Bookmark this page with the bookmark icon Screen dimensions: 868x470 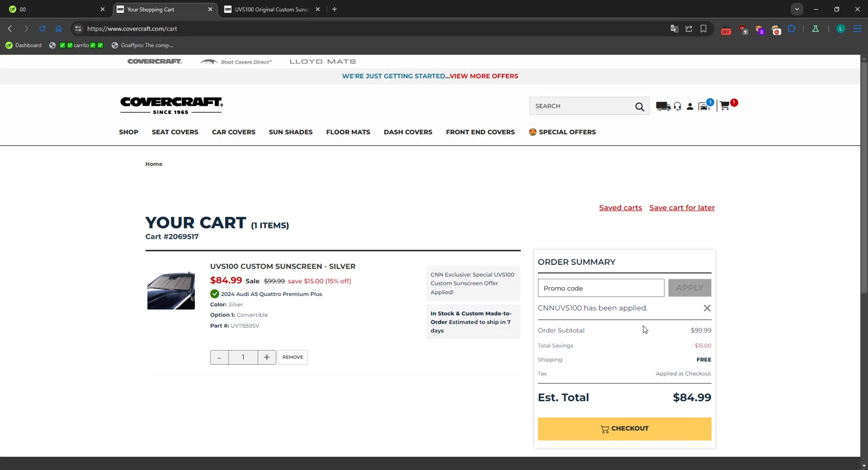tap(704, 28)
